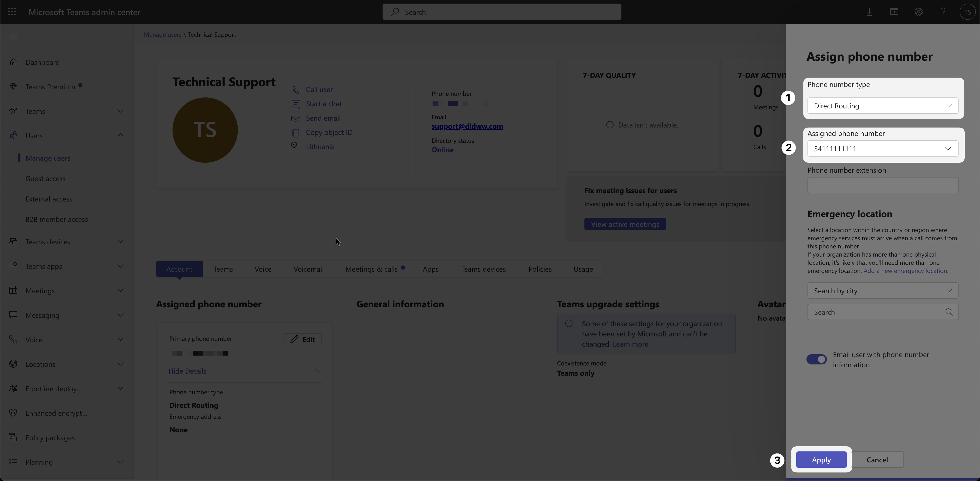
Task: Click the Enhanced encryption shield icon
Action: tap(13, 413)
